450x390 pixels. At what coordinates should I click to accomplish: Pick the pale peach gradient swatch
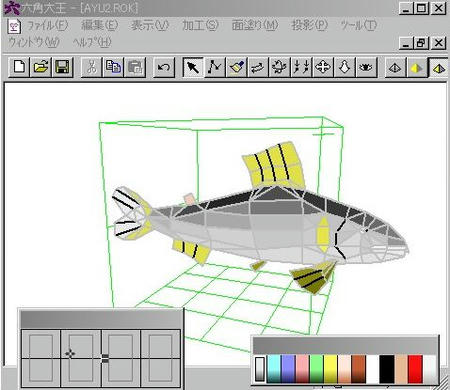click(344, 369)
